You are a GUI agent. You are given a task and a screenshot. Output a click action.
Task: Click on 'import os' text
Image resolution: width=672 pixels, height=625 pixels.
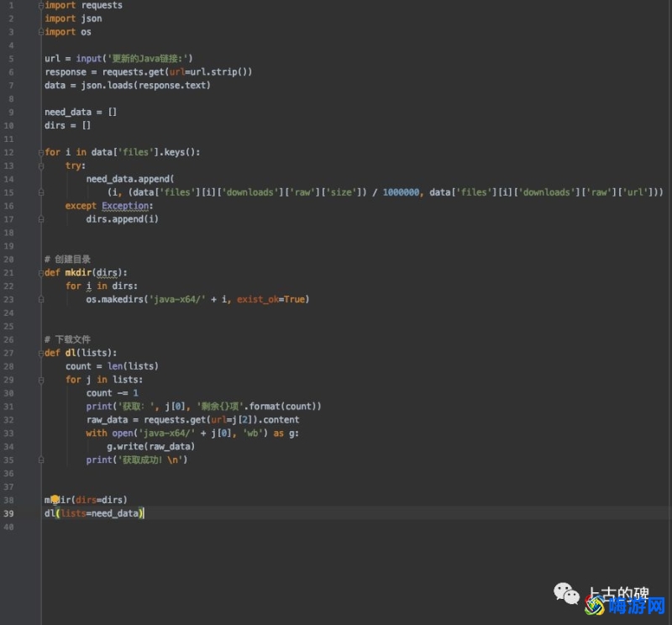click(x=68, y=32)
